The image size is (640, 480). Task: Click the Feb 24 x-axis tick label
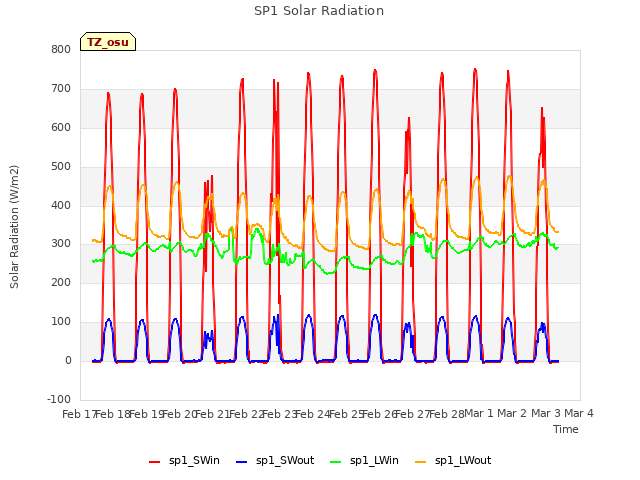click(x=313, y=414)
